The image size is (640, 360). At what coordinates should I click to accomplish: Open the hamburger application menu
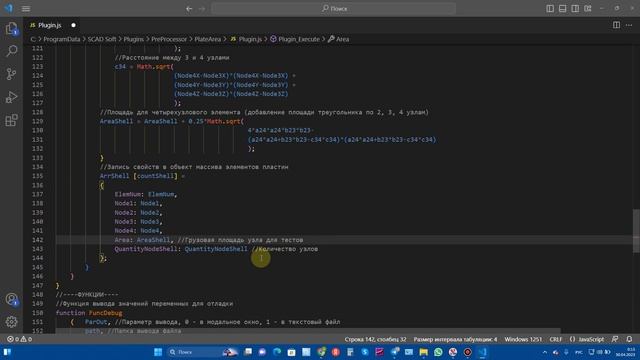click(x=26, y=9)
